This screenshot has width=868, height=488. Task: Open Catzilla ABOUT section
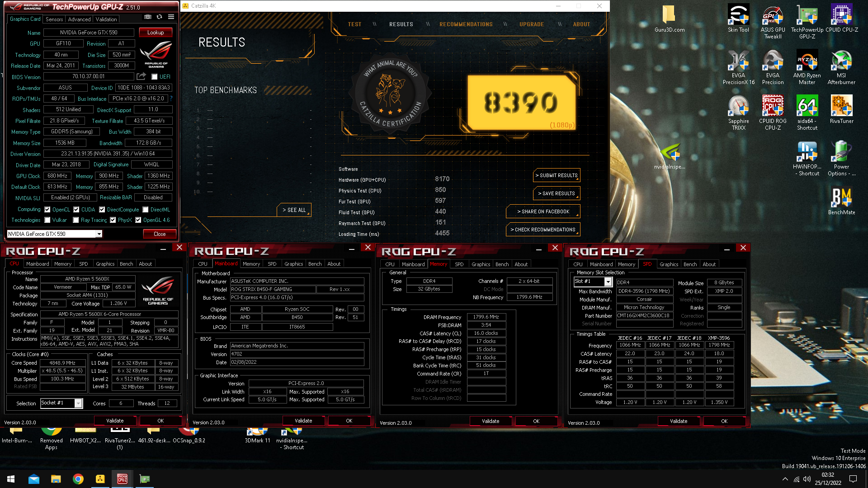(581, 24)
